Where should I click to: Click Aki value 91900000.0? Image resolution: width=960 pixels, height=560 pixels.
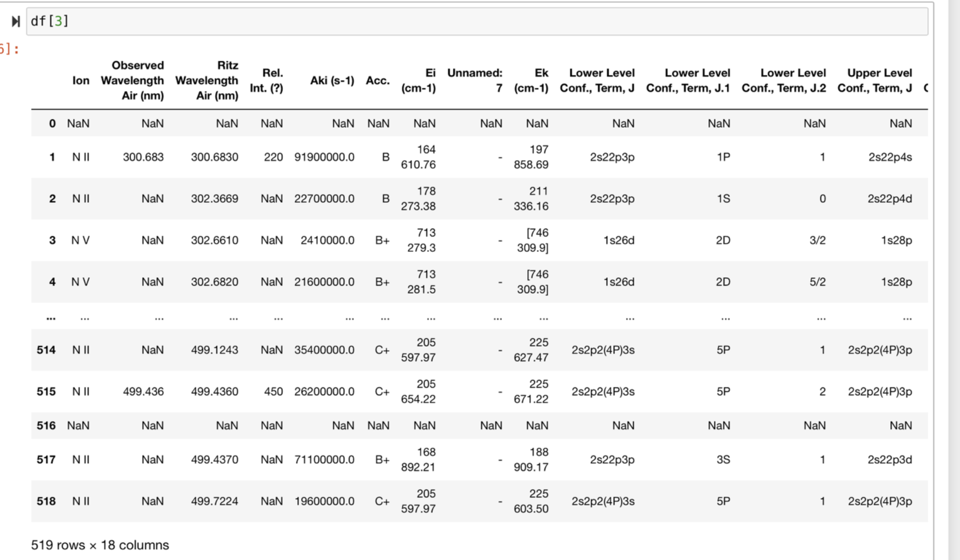(x=324, y=157)
